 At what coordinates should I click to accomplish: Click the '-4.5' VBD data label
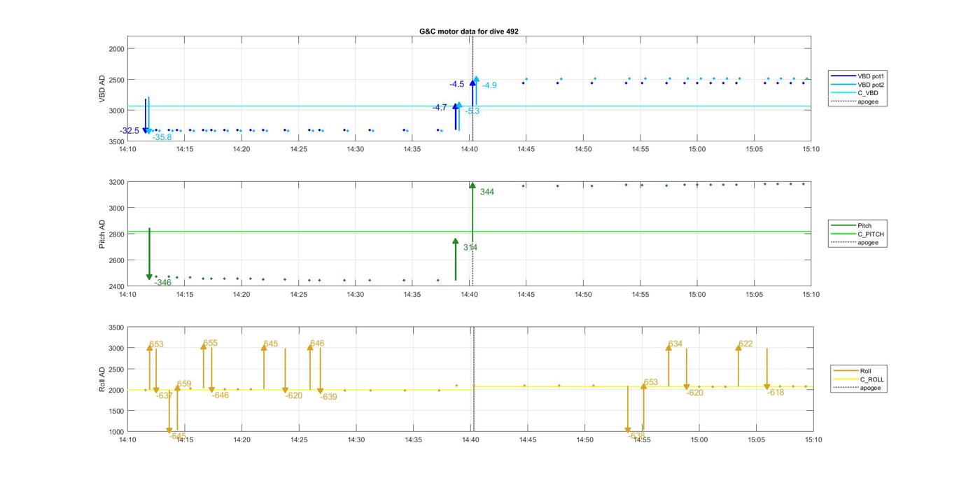coord(457,84)
